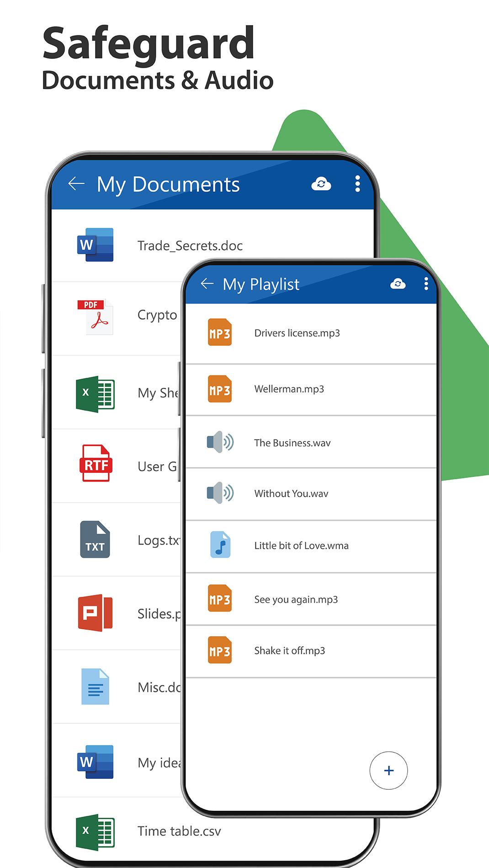Open Trade_Secrets.doc file name

pyautogui.click(x=190, y=246)
